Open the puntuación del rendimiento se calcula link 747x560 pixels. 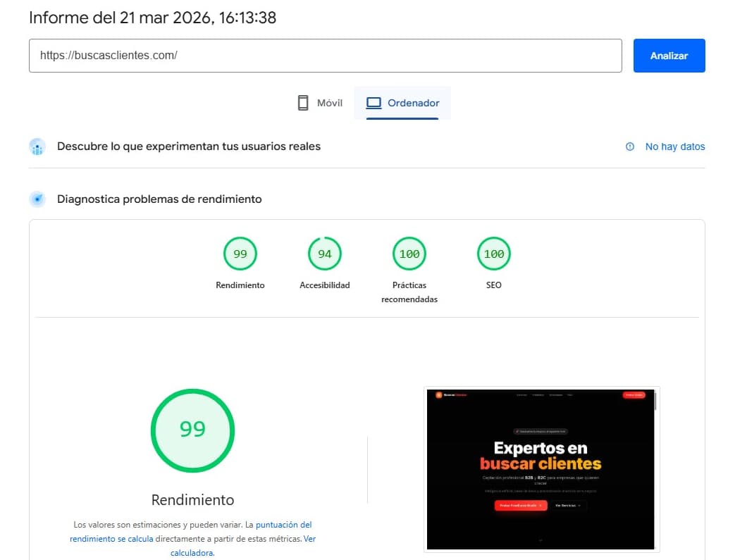(x=190, y=531)
